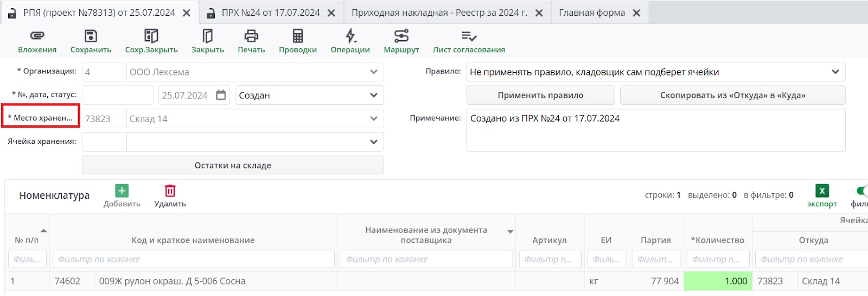Expand the Организация dropdown

pyautogui.click(x=374, y=72)
